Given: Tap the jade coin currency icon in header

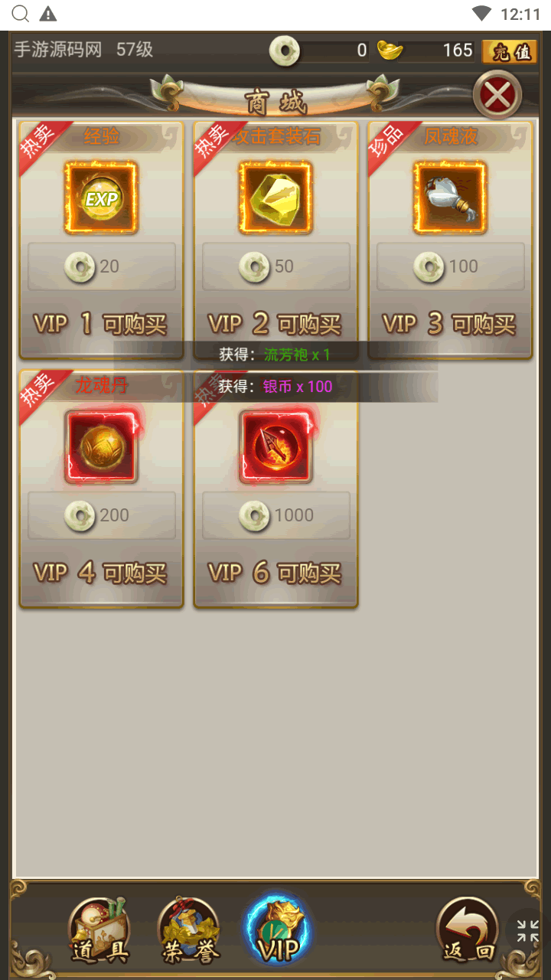Looking at the screenshot, I should 284,51.
